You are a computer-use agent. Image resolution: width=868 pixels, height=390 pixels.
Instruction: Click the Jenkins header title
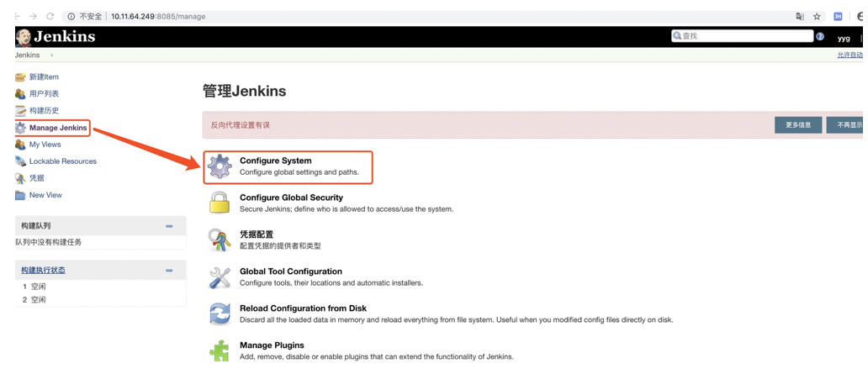pyautogui.click(x=64, y=37)
